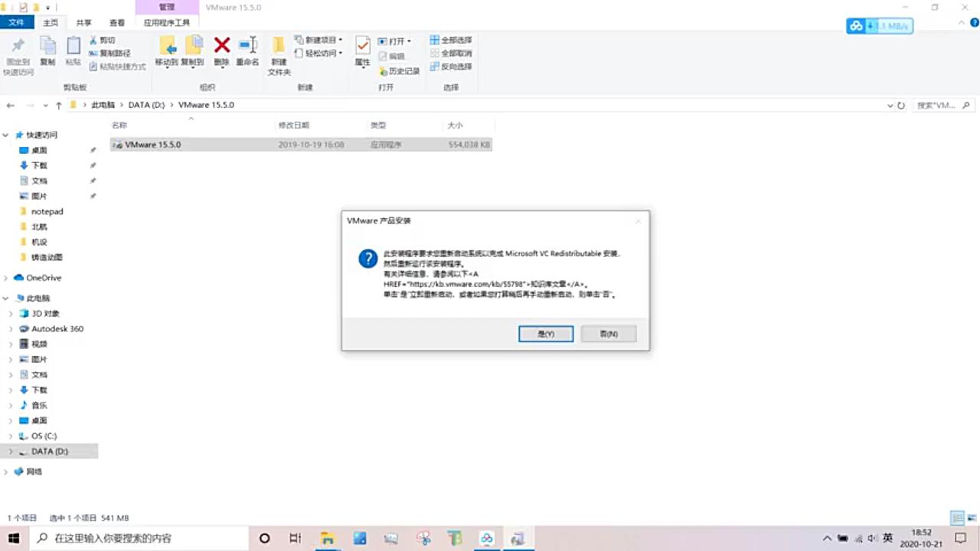Image resolution: width=980 pixels, height=551 pixels.
Task: Switch to the View (查看) tab
Action: click(x=117, y=23)
